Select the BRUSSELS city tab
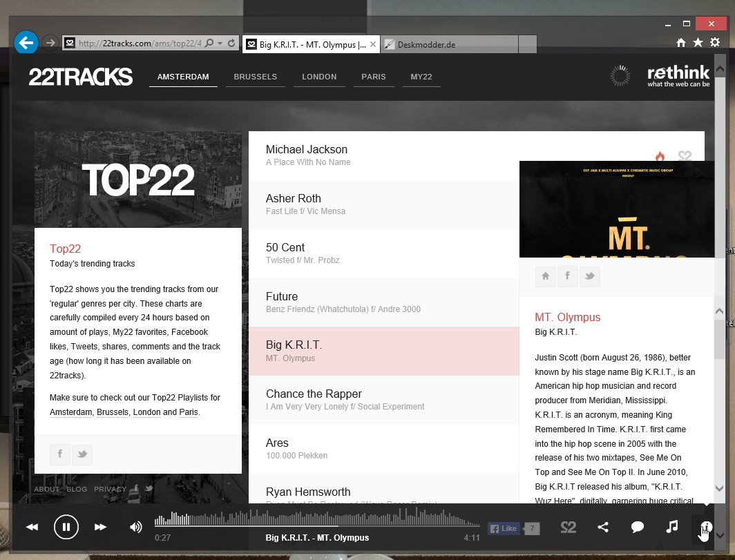The height and width of the screenshot is (560, 735). click(256, 77)
